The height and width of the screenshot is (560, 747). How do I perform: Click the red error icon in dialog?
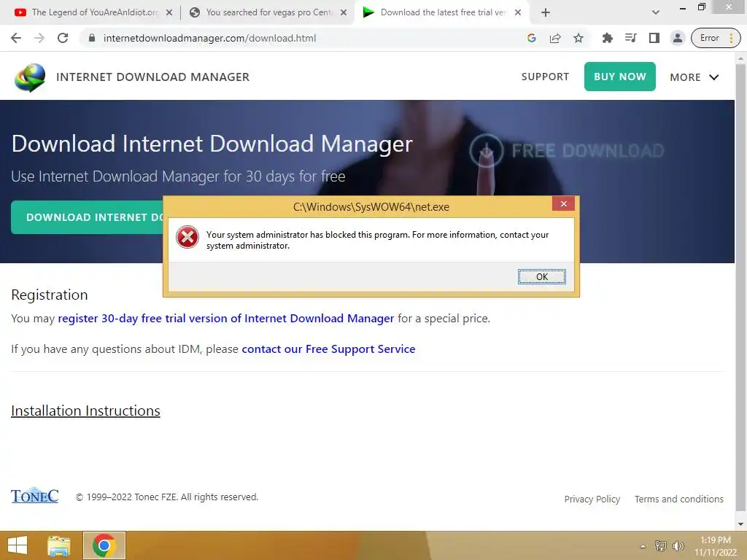coord(187,237)
